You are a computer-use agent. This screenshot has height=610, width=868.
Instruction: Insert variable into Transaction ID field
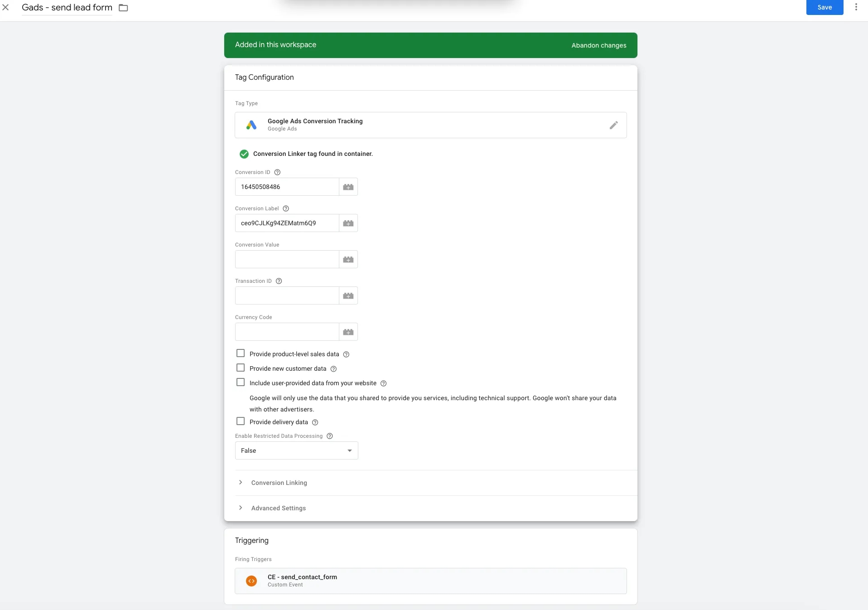click(x=348, y=295)
